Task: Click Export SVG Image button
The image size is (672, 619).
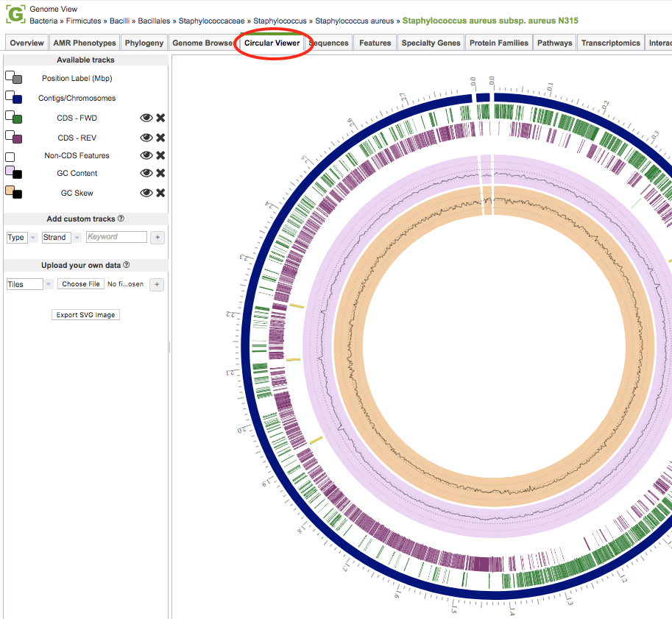Action: tap(85, 314)
